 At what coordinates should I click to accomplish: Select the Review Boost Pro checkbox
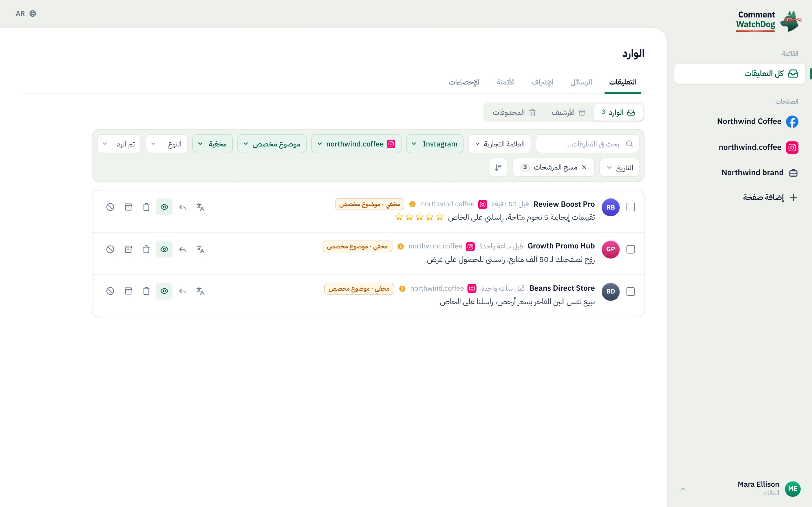[x=630, y=207]
